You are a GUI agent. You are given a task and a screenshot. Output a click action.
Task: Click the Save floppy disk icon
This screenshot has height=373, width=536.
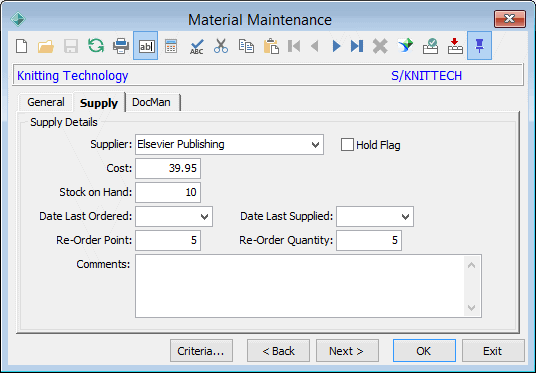point(71,46)
